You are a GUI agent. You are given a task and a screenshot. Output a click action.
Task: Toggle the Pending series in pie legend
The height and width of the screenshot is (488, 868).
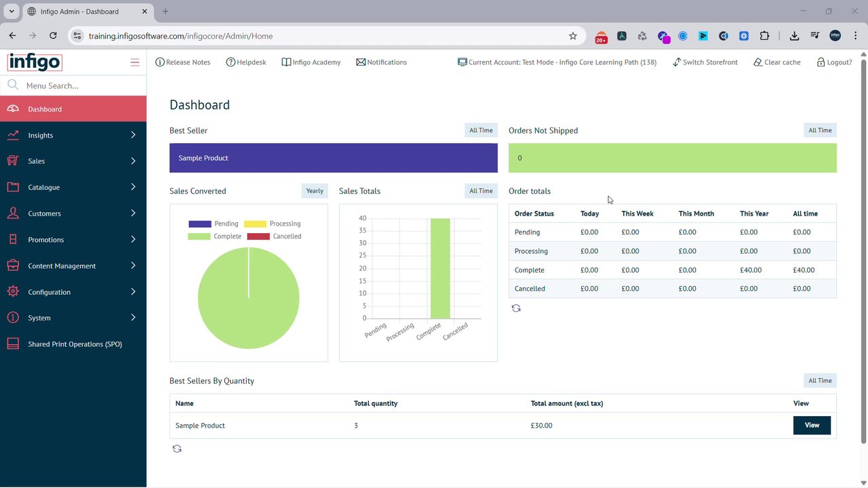tap(213, 224)
